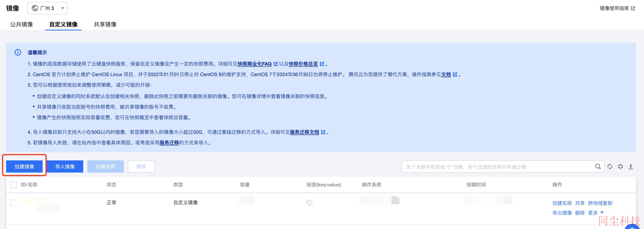The width and height of the screenshot is (644, 229).
Task: Click 共享 in the row's actions
Action: (580, 203)
